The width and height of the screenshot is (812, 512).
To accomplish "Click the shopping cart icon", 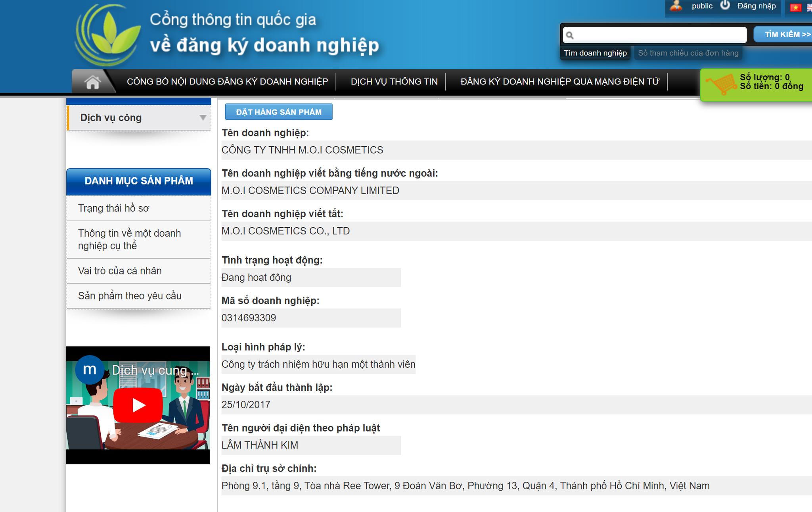I will [x=721, y=84].
